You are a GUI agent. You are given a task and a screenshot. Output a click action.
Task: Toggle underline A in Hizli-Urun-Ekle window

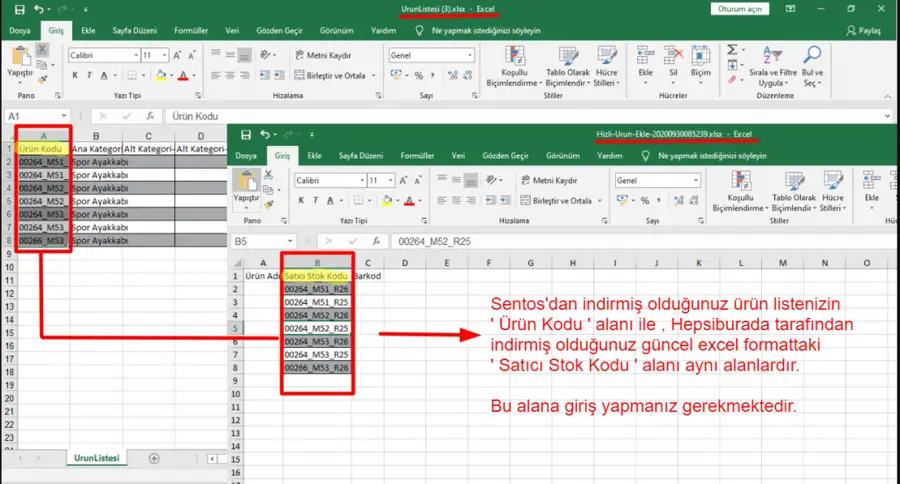pyautogui.click(x=330, y=200)
